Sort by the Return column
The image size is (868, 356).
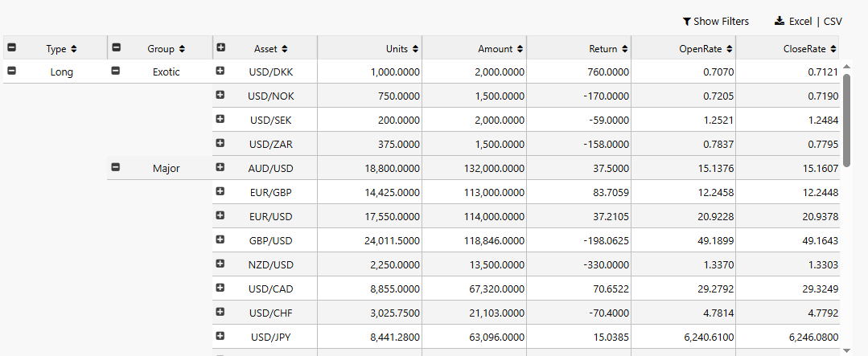[608, 49]
